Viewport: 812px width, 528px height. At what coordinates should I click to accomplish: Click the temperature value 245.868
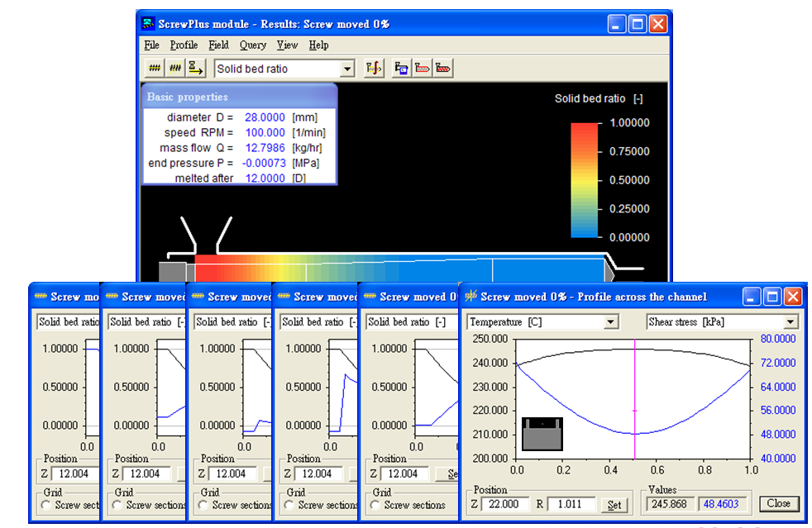pyautogui.click(x=669, y=504)
